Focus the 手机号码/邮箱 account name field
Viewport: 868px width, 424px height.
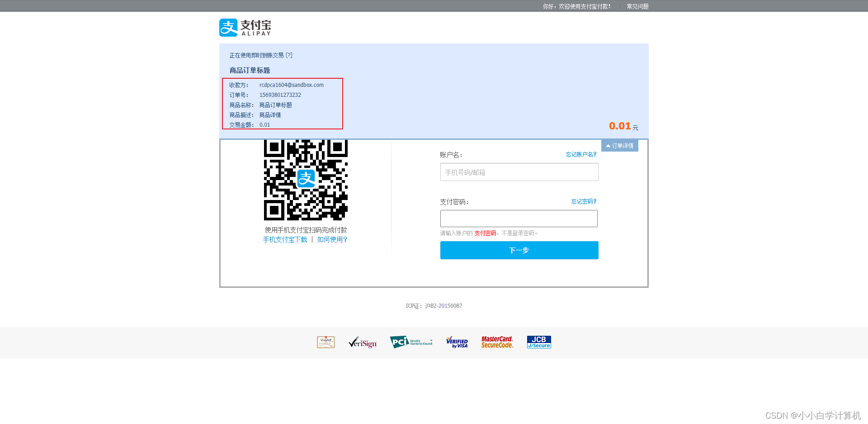[519, 172]
